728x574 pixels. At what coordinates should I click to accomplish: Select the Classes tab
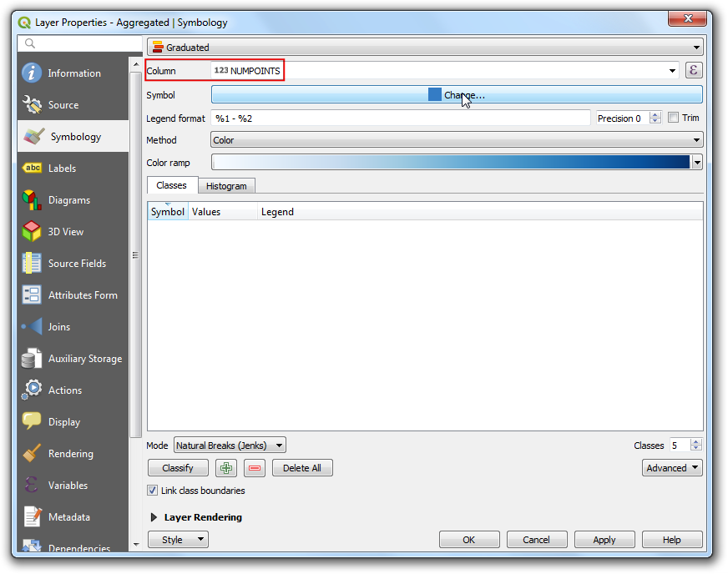[171, 185]
